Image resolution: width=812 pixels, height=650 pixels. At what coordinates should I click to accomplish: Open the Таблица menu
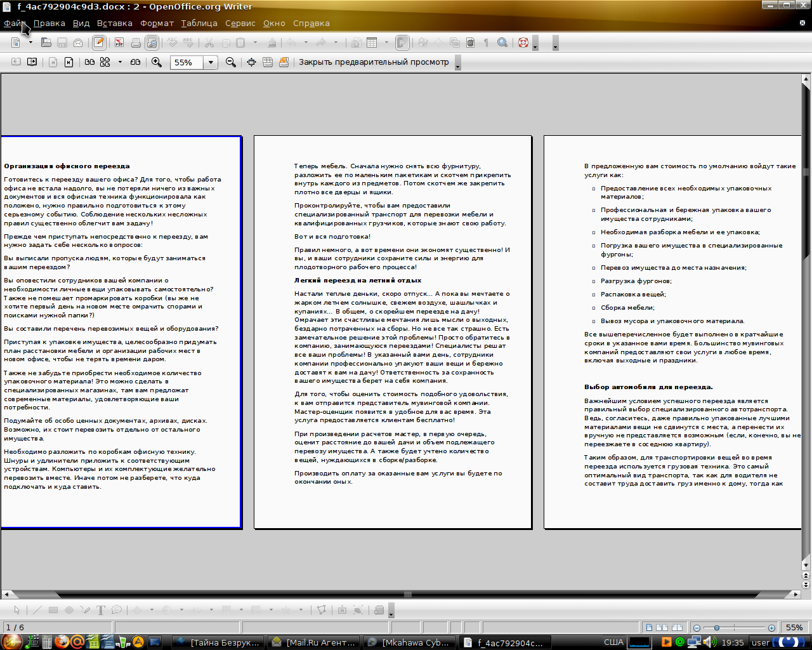tap(199, 23)
